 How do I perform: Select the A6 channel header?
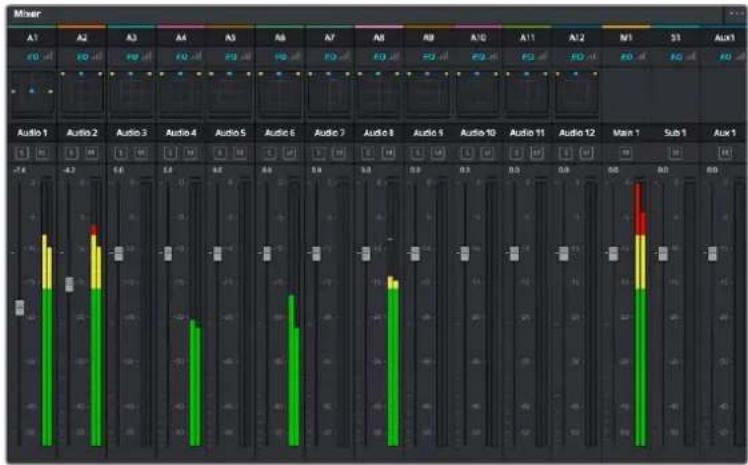[x=280, y=38]
